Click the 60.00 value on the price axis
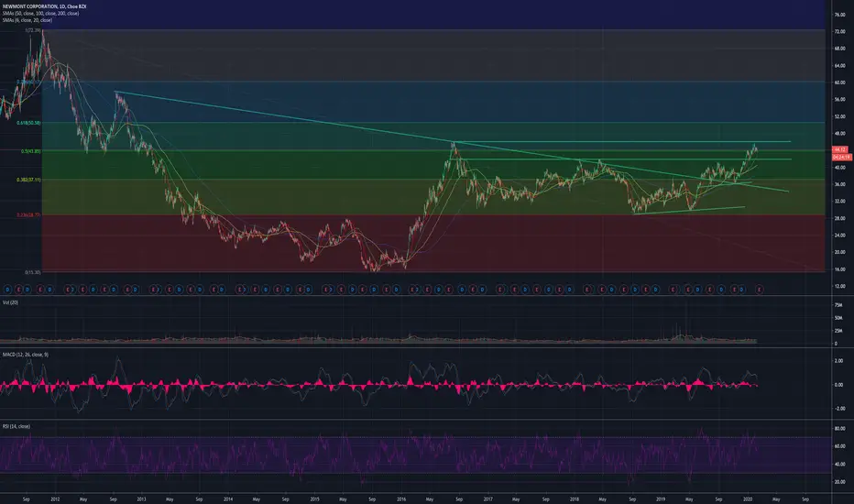The height and width of the screenshot is (504, 854). 839,82
